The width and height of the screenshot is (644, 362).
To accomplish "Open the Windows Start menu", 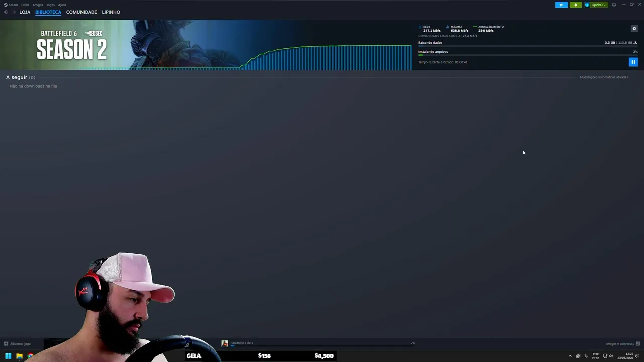I will (8, 356).
